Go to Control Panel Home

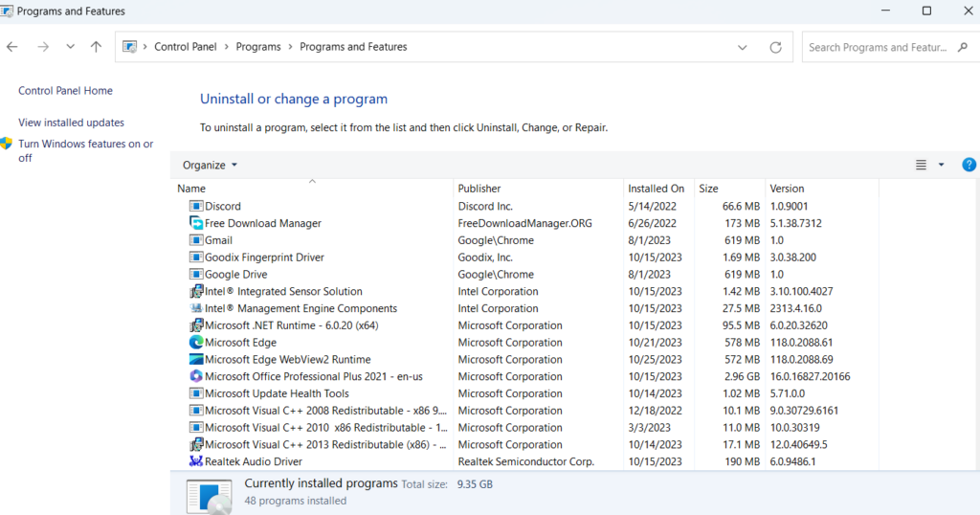pos(65,91)
